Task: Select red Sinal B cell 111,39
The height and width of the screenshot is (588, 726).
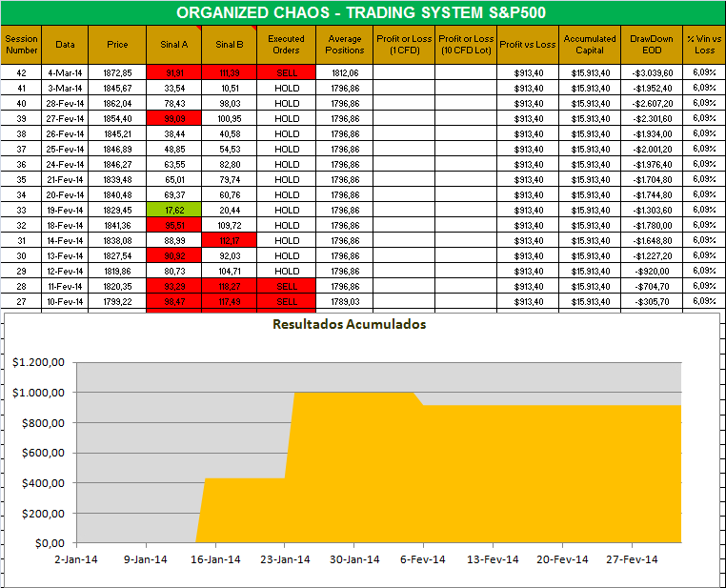Action: pos(230,72)
